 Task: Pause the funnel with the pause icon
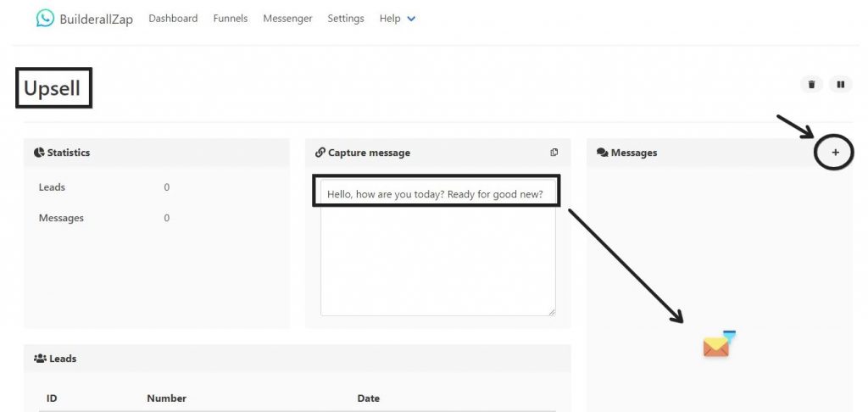tap(840, 85)
